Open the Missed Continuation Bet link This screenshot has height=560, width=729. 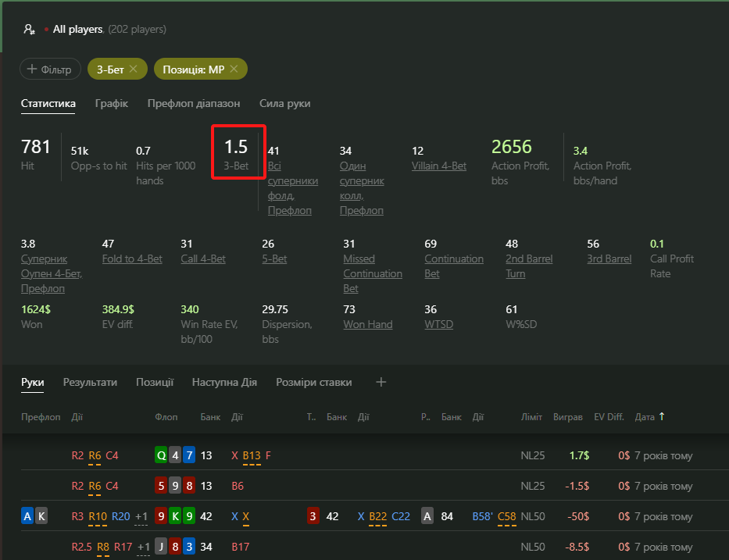(373, 273)
